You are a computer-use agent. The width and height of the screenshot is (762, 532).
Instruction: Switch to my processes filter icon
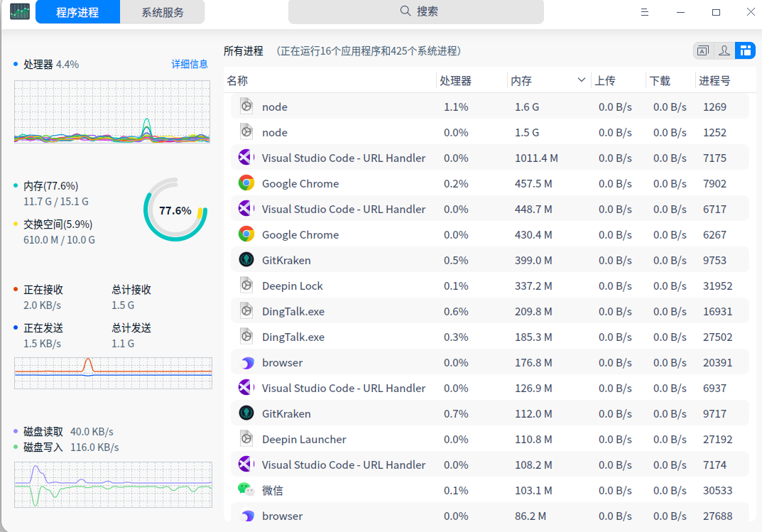724,50
